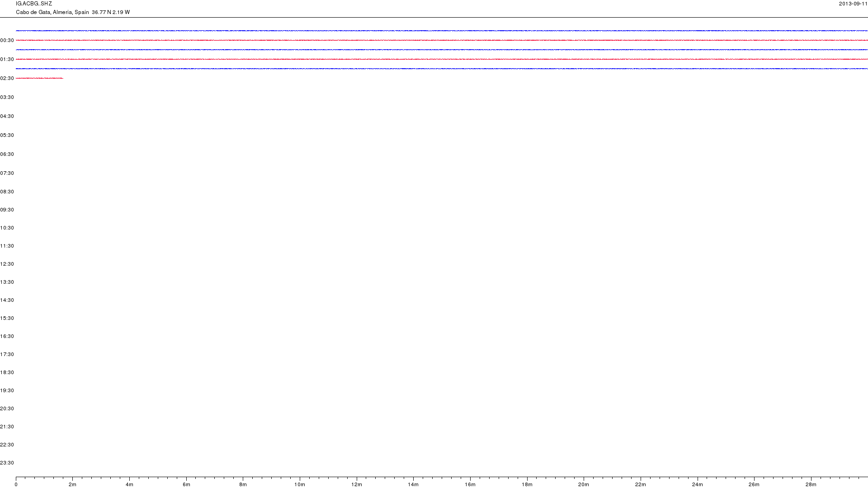Click the date 2013-09-11
The image size is (868, 488).
[853, 4]
